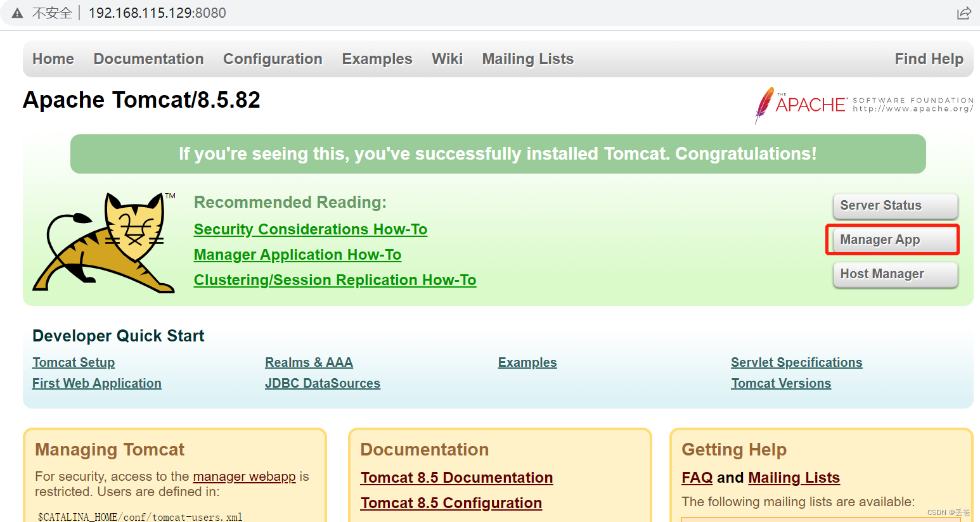The image size is (980, 522).
Task: Open Tomcat 8.5 Configuration link
Action: coord(451,503)
